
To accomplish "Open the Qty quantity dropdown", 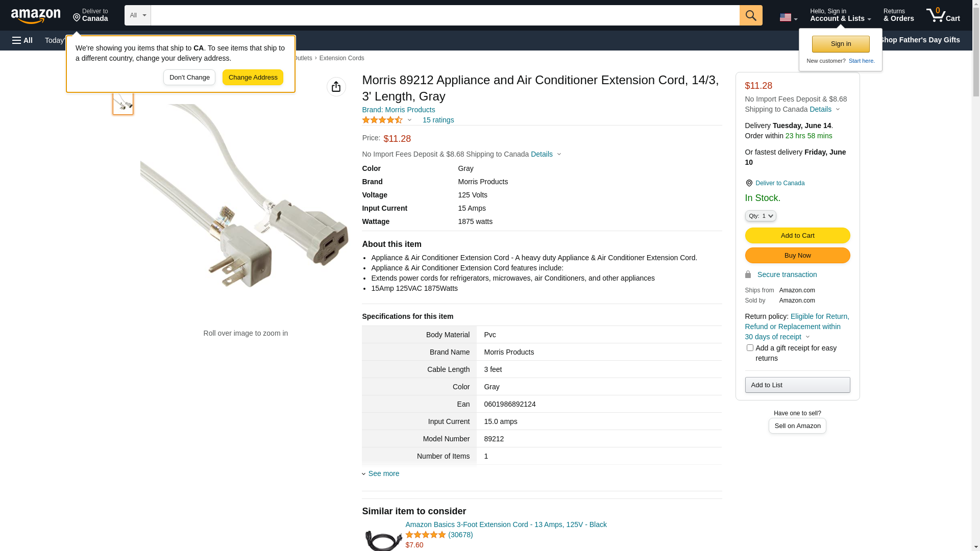I will click(x=761, y=216).
